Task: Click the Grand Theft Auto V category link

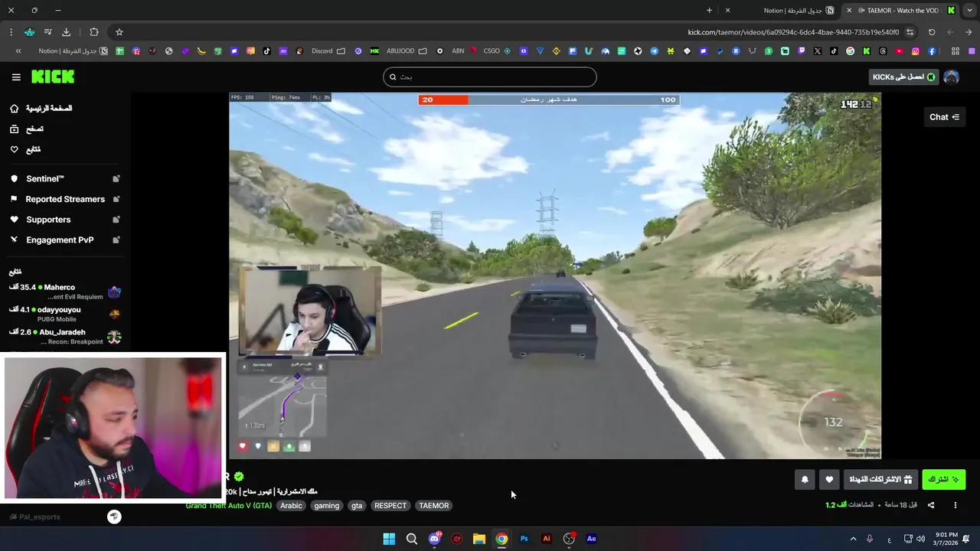Action: click(228, 506)
